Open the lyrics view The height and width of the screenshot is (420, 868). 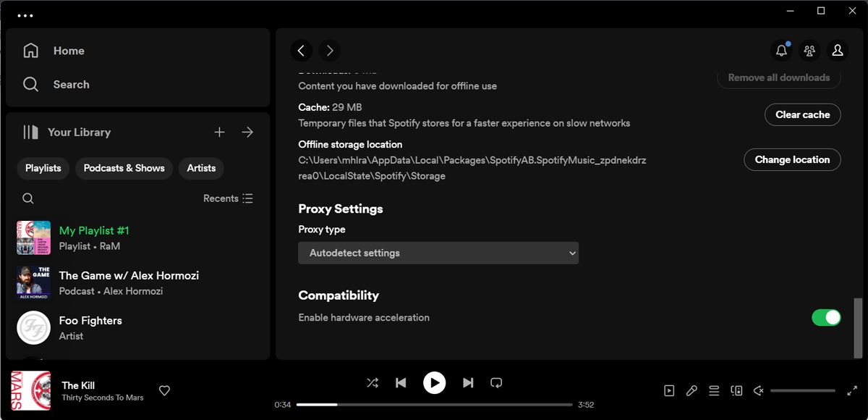point(692,390)
